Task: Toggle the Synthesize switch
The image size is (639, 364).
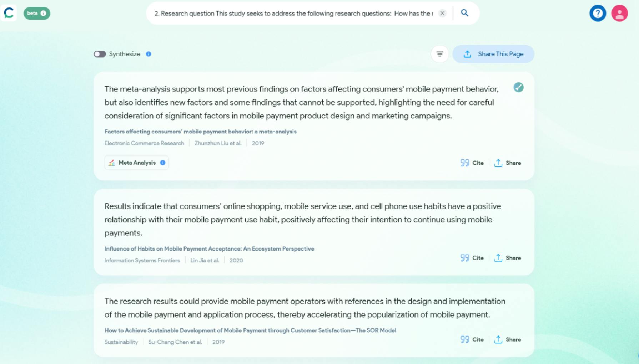Action: 100,54
